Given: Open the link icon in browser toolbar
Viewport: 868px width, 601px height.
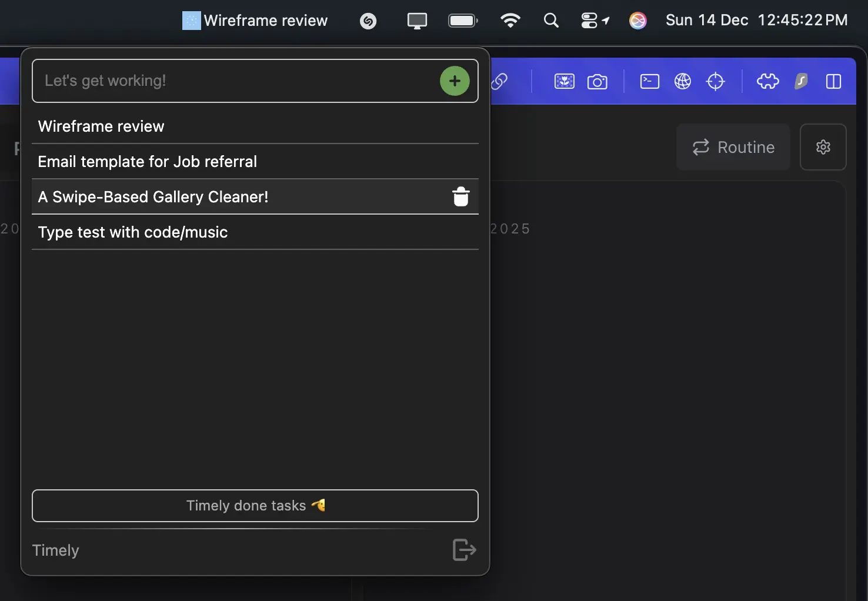Looking at the screenshot, I should (499, 81).
